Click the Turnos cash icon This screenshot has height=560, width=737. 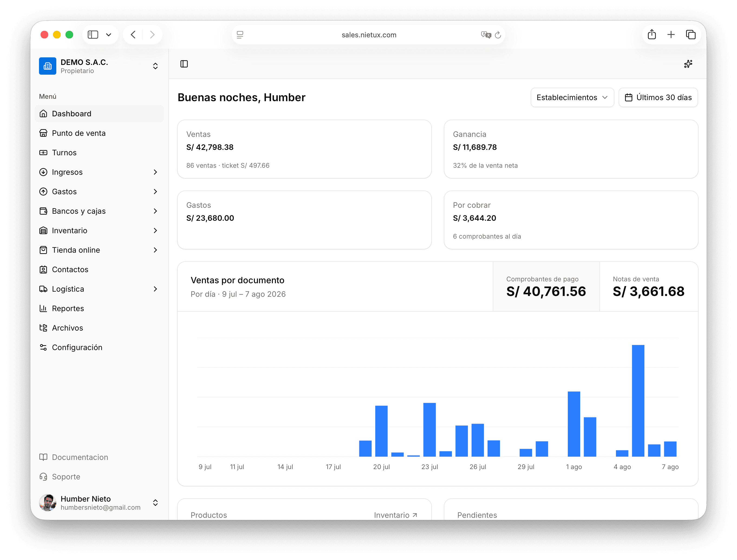tap(43, 153)
